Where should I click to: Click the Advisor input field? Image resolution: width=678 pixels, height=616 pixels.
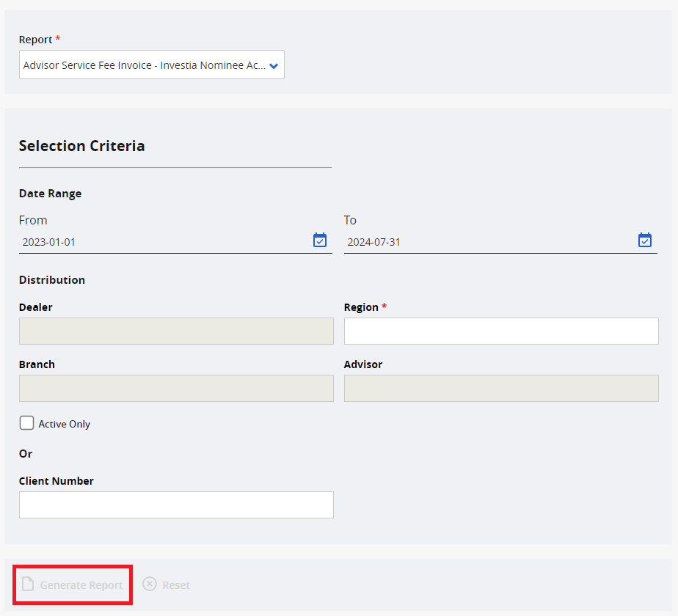pyautogui.click(x=501, y=388)
